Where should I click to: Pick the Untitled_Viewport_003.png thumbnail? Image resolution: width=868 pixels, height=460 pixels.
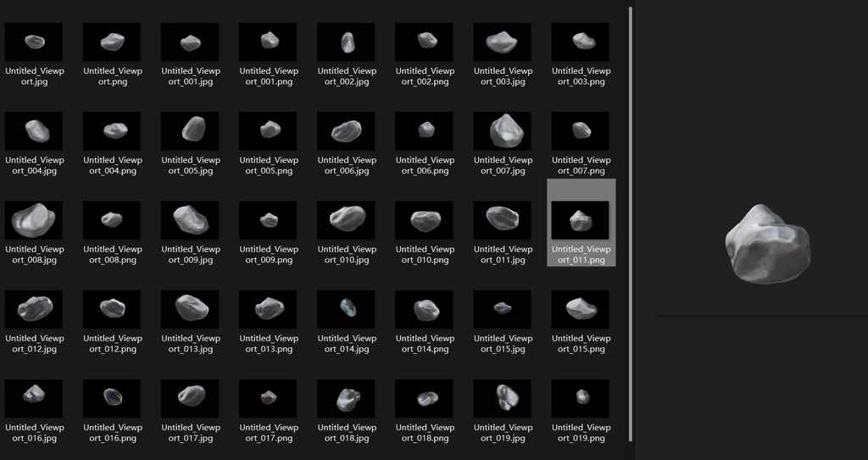580,42
